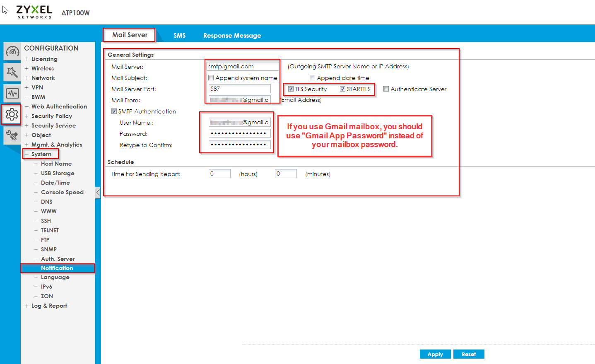Enable Authenticate Server checkbox
Image resolution: width=595 pixels, height=364 pixels.
(x=386, y=89)
